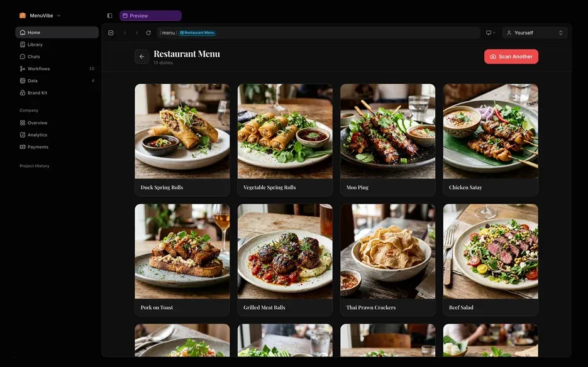Click the Analytics icon under Company
This screenshot has height=367, width=588.
pyautogui.click(x=23, y=134)
